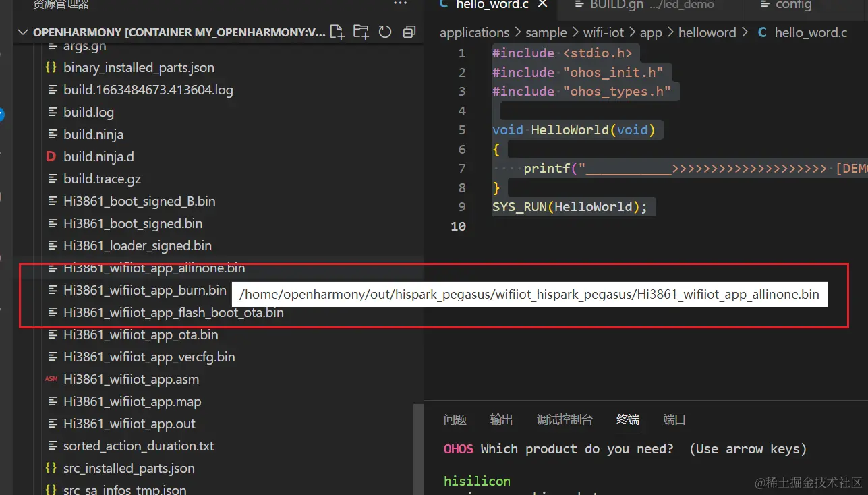The image size is (868, 495).
Task: Open the 调试控制台 panel tab
Action: coord(565,419)
